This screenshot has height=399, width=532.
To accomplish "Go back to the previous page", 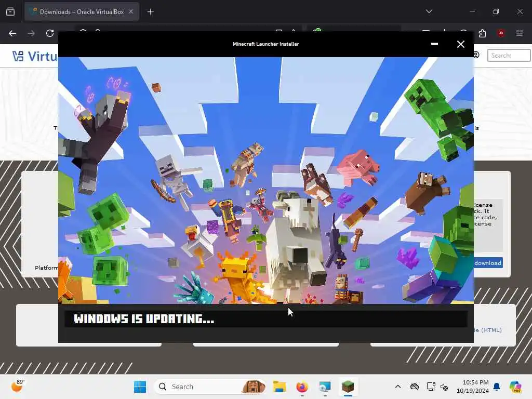I will pos(12,33).
